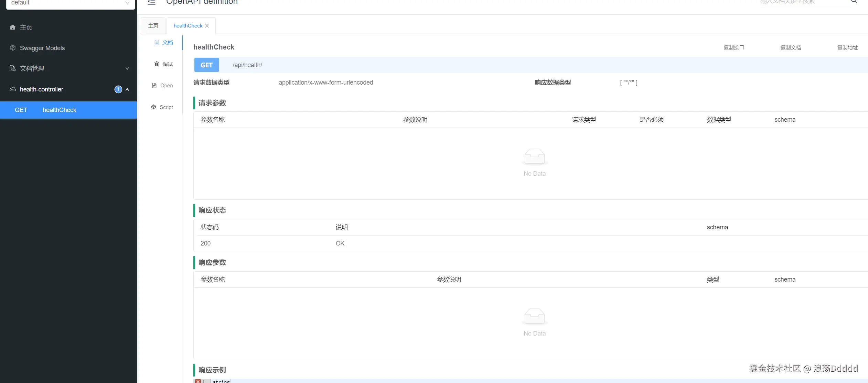
Task: Select the GET healthCheck sidebar item
Action: click(59, 110)
